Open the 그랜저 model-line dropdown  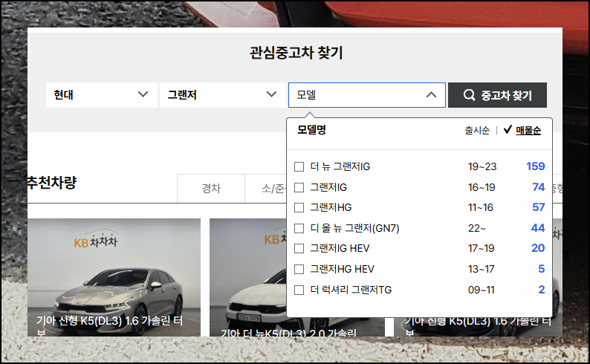(223, 95)
